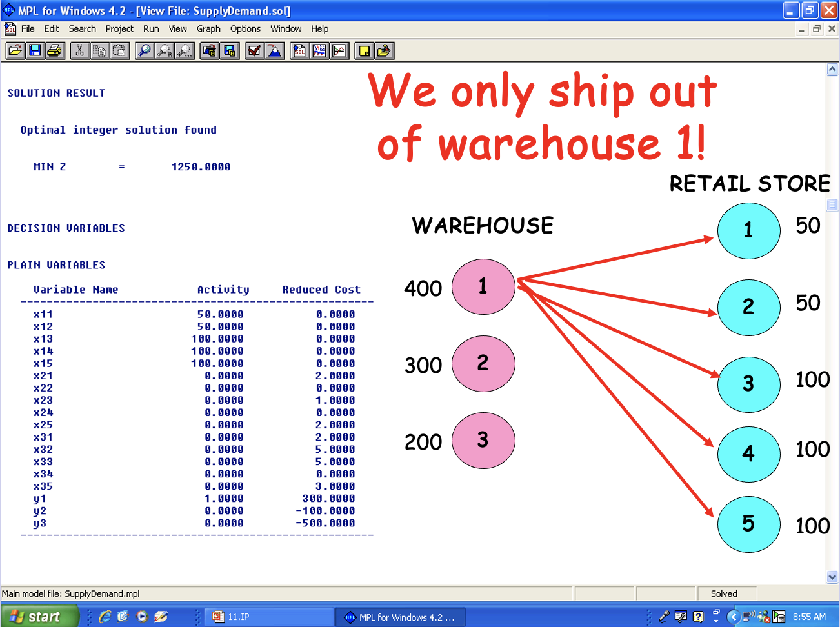Viewport: 840px width, 627px height.
Task: Save the solution with the Save icon
Action: point(34,50)
